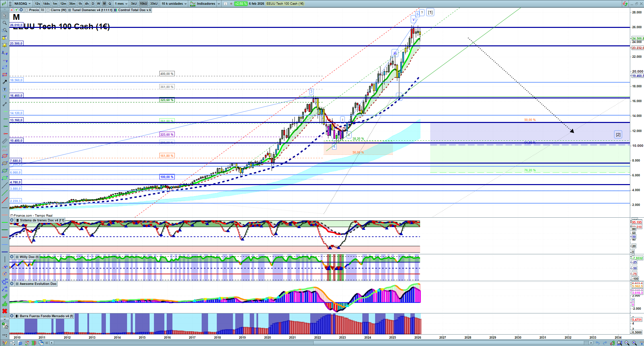Set history to 35kU units
Screen dimensions: 644x346
[154, 4]
